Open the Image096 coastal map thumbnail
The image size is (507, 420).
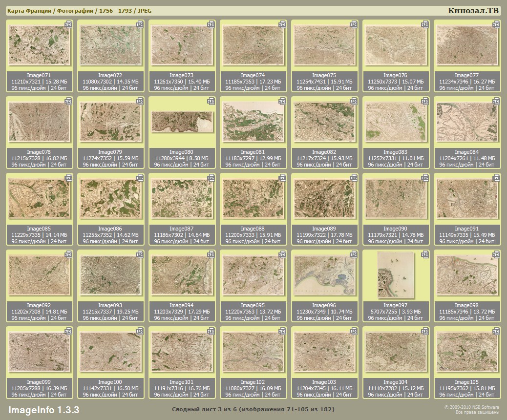click(x=324, y=275)
